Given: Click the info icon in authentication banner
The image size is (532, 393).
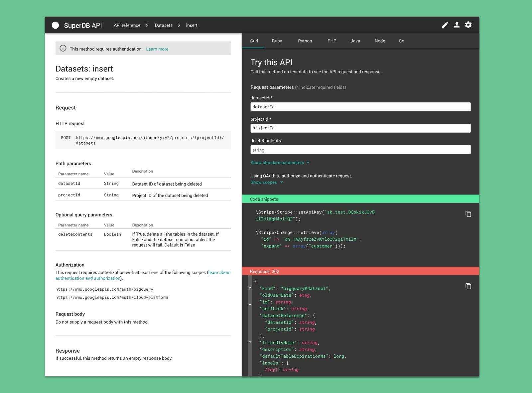Looking at the screenshot, I should (63, 48).
